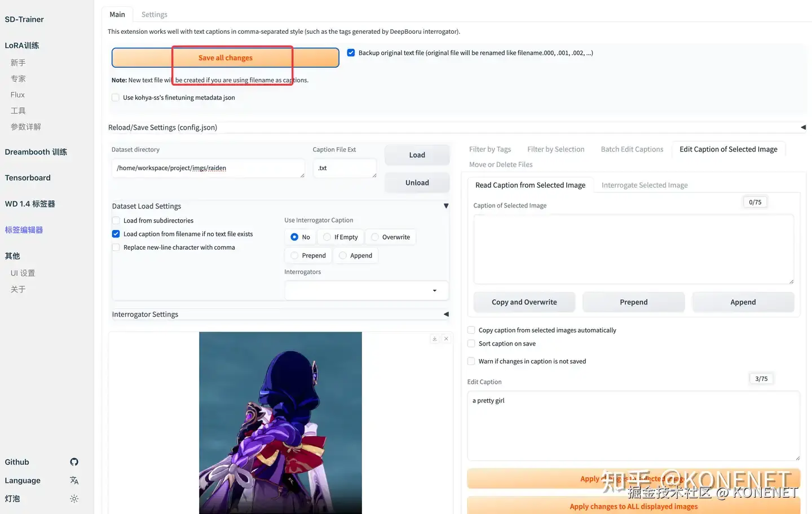
Task: Select Read Caption from Selected Image tab
Action: [530, 185]
